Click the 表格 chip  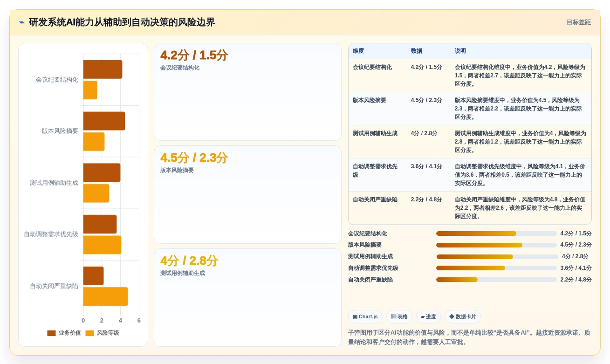coord(399,317)
